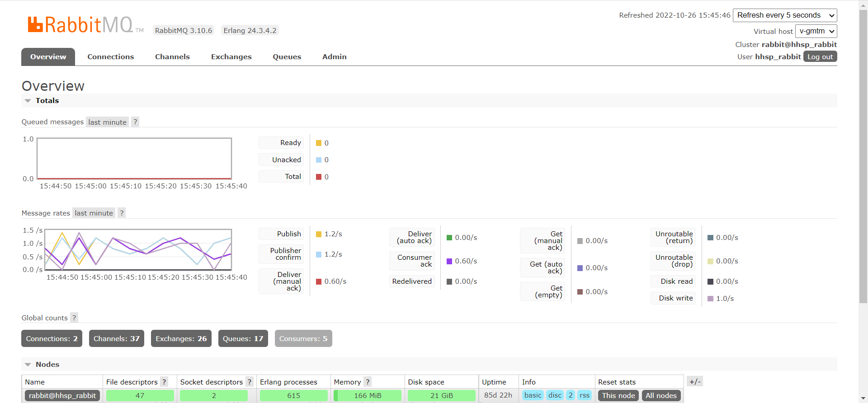Click the rss info tag
868x403 pixels.
(x=585, y=395)
